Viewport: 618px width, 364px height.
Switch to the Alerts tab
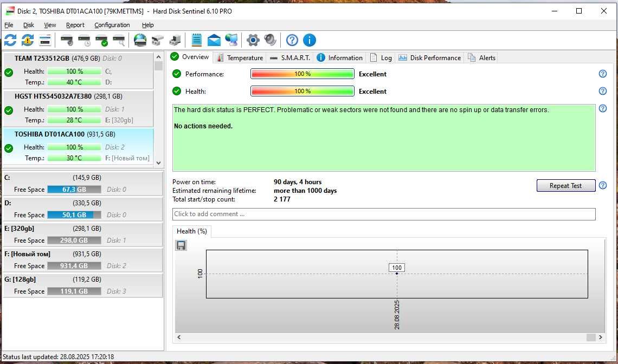point(481,57)
